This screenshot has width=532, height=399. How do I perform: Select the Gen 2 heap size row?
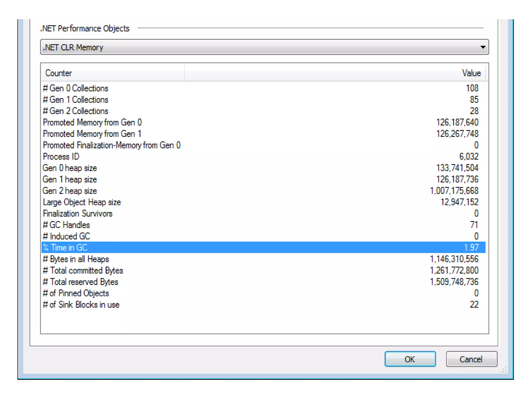[70, 191]
